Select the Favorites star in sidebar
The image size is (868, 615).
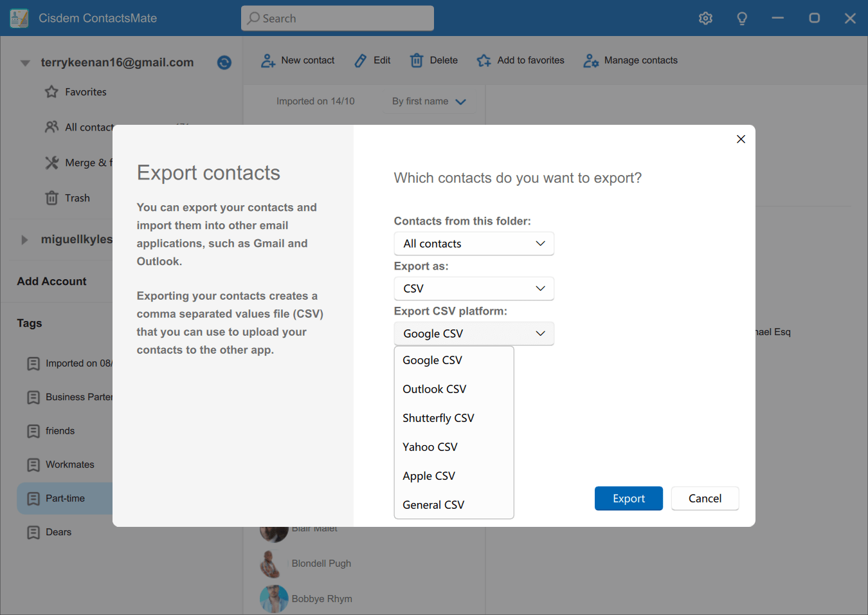coord(52,92)
